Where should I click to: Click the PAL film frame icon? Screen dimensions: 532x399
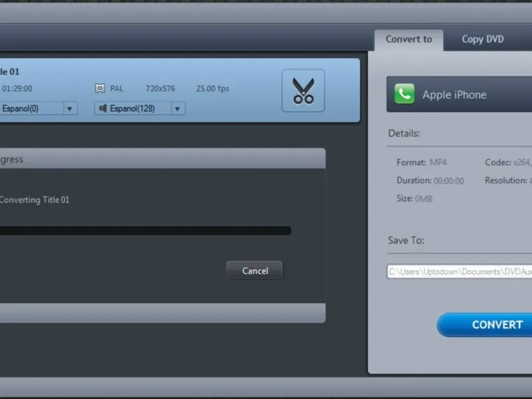(x=100, y=88)
